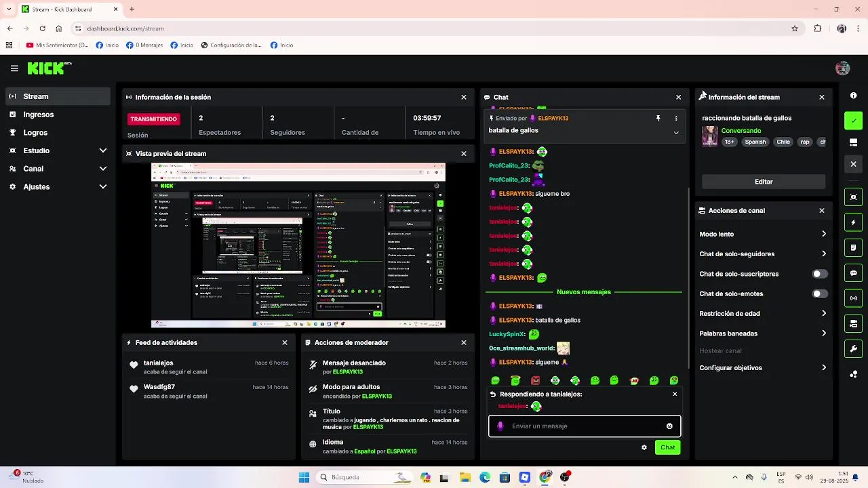Open Configurar objetivos settings

[763, 367]
